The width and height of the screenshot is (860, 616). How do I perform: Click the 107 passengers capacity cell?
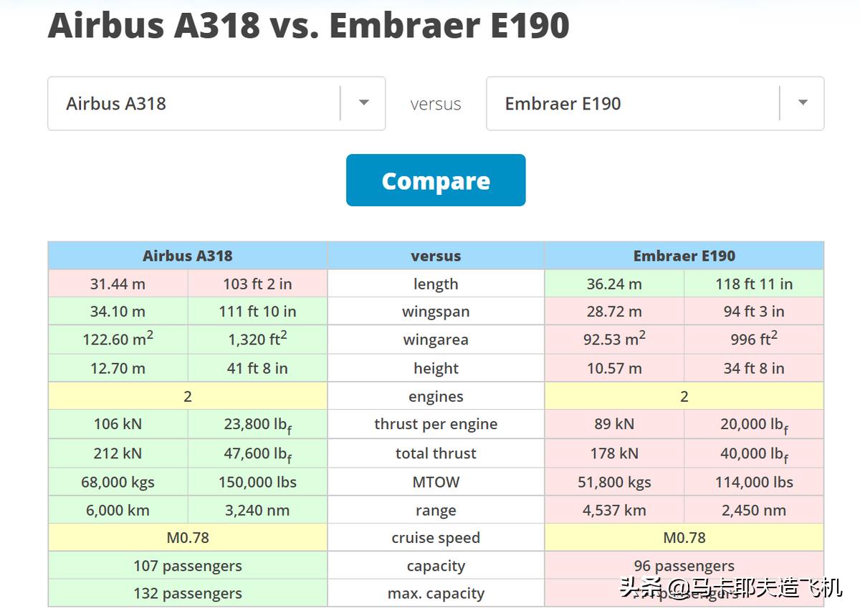point(188,566)
